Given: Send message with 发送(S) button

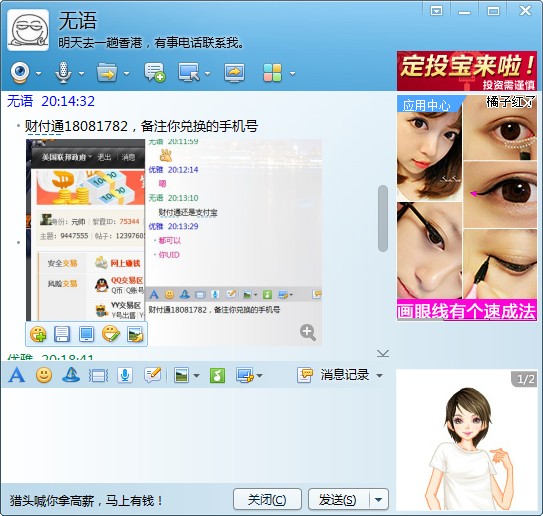Looking at the screenshot, I should click(339, 500).
